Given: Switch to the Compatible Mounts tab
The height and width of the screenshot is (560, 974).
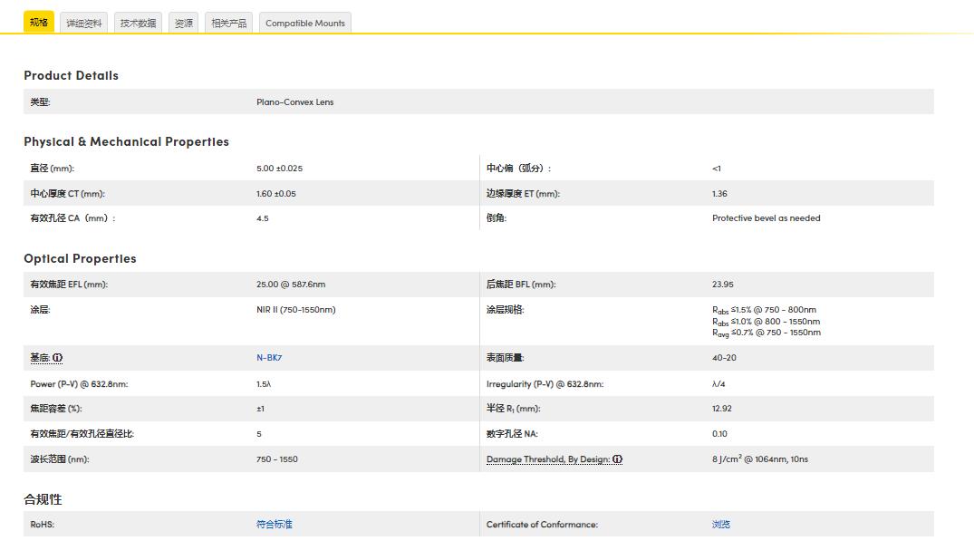Looking at the screenshot, I should click(304, 24).
